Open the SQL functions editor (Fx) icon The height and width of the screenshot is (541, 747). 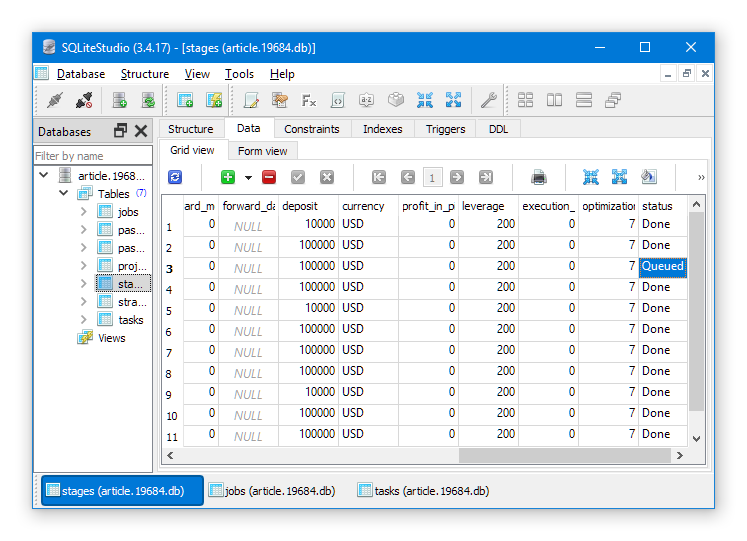(309, 100)
